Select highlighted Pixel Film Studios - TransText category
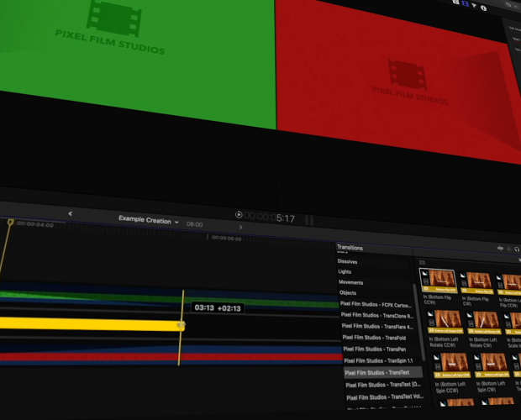The height and width of the screenshot is (420, 521). [383, 372]
